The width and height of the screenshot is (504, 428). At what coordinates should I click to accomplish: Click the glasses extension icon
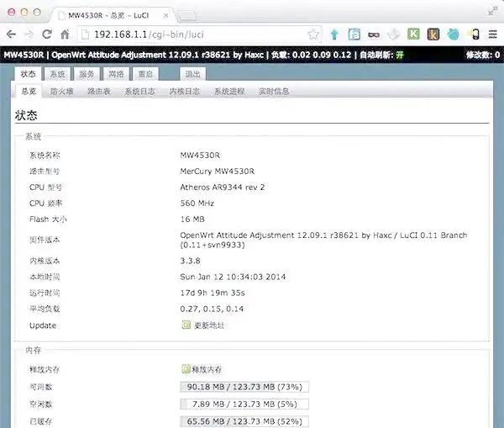[374, 34]
